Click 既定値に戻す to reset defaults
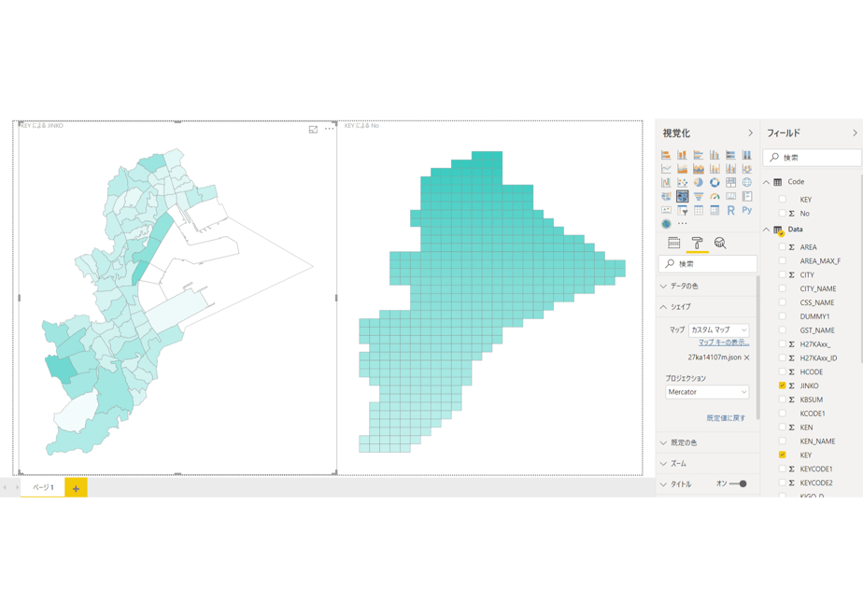Image resolution: width=863 pixels, height=616 pixels. [726, 418]
